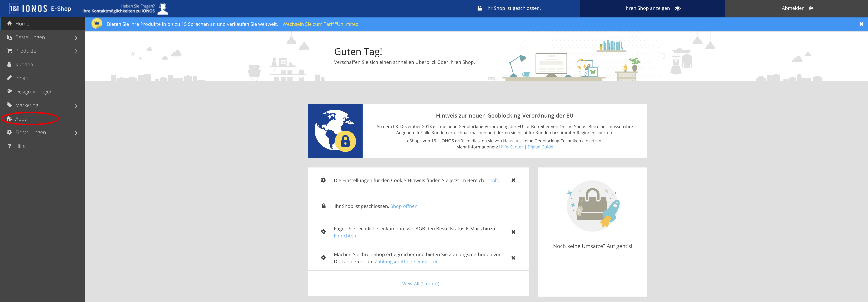
Task: Click the globe with lock Geoblocking image
Action: [335, 131]
